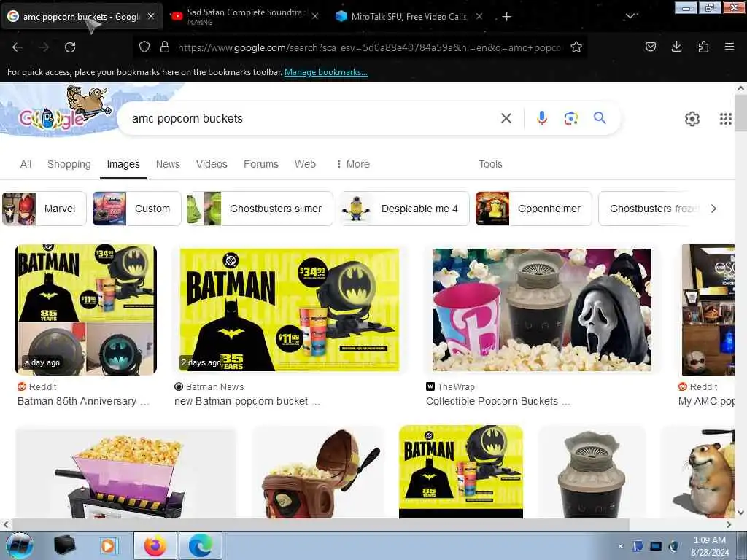Image resolution: width=747 pixels, height=560 pixels.
Task: Select the Videos results tab
Action: click(x=212, y=164)
